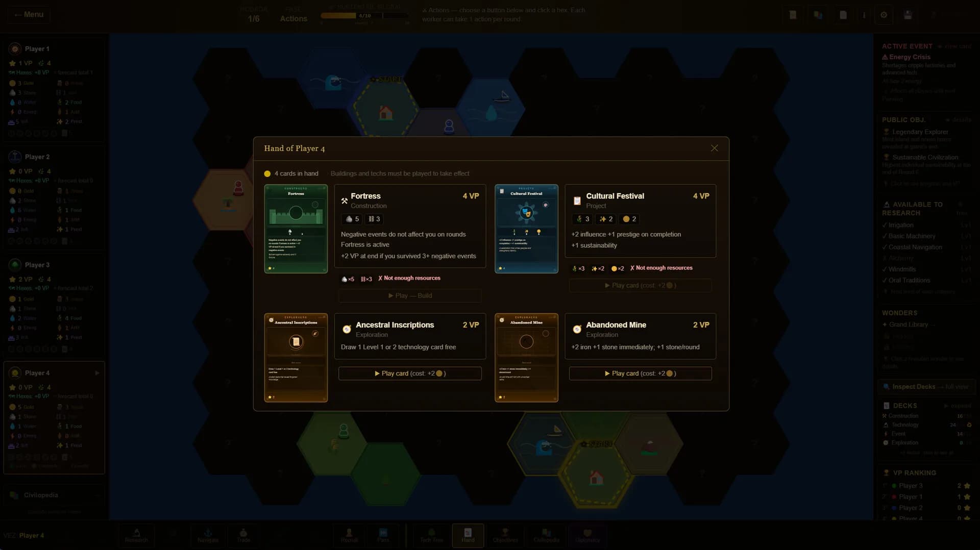Open the Menu button
Viewport: 980px width, 550px height.
[29, 14]
